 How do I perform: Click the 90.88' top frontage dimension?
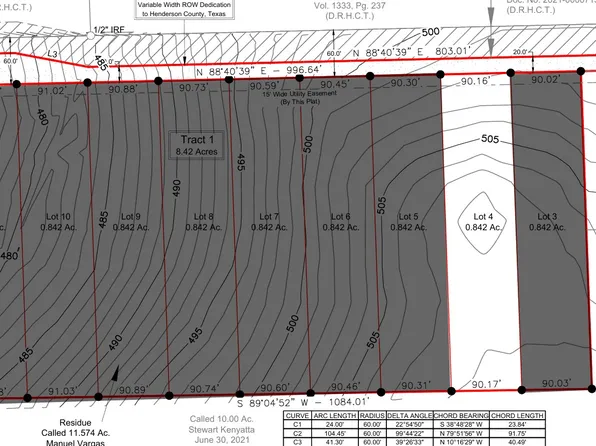pyautogui.click(x=123, y=89)
